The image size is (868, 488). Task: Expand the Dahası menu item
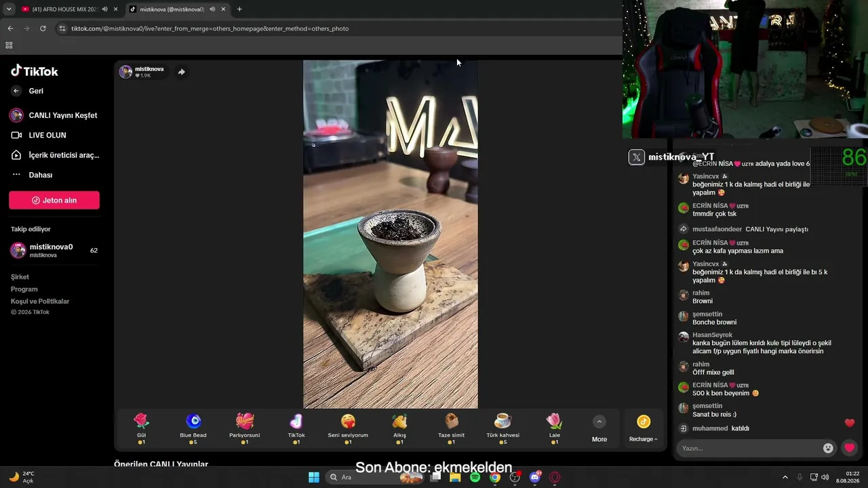coord(33,175)
